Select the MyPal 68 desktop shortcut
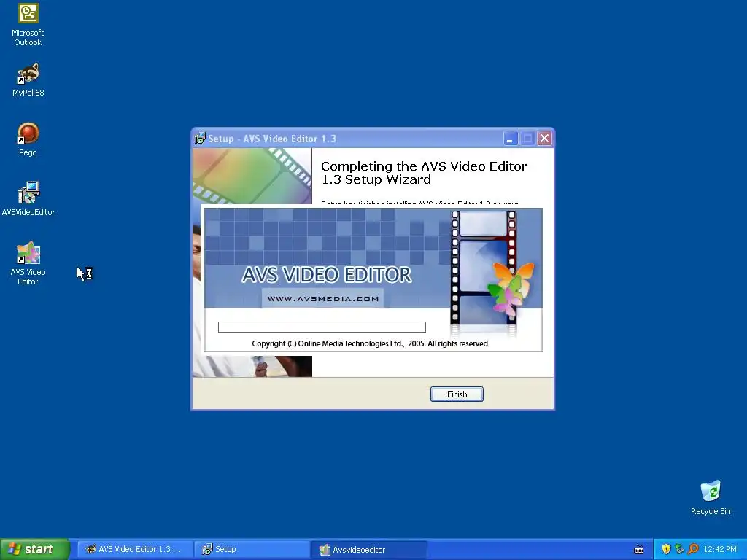 (x=28, y=80)
